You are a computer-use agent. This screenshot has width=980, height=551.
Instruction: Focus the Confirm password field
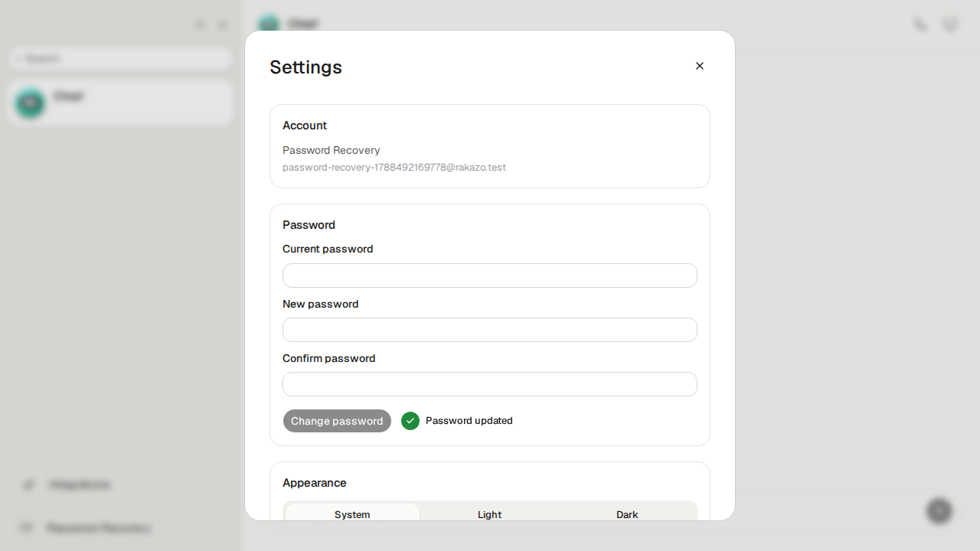pyautogui.click(x=490, y=384)
